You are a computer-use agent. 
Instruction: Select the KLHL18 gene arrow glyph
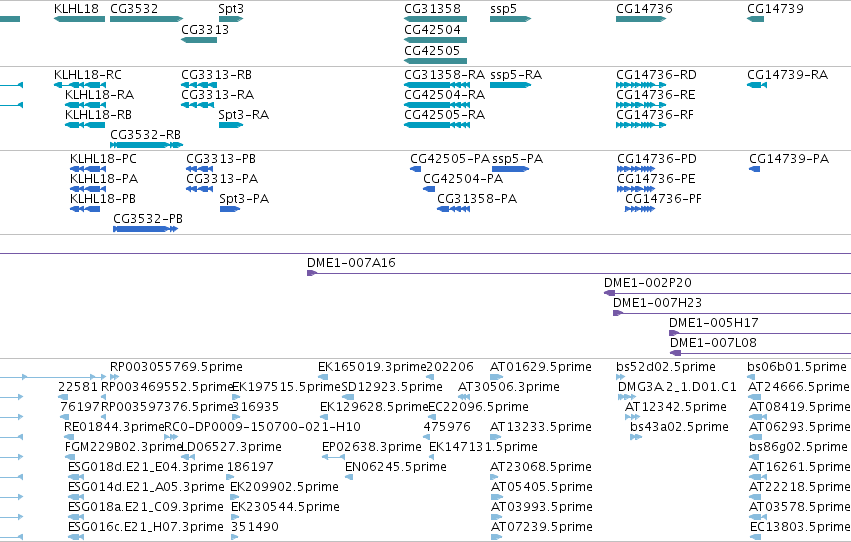point(79,19)
